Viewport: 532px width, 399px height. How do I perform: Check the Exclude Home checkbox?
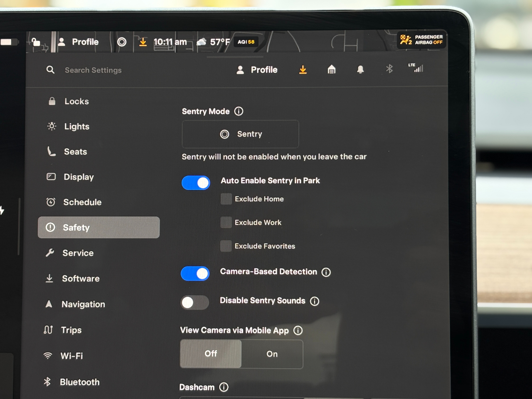(226, 199)
